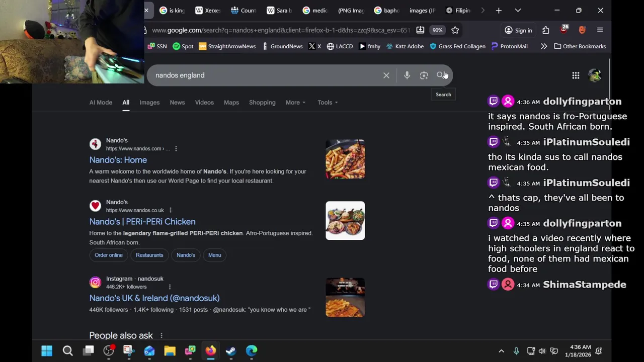Click the URL address bar

pyautogui.click(x=281, y=30)
